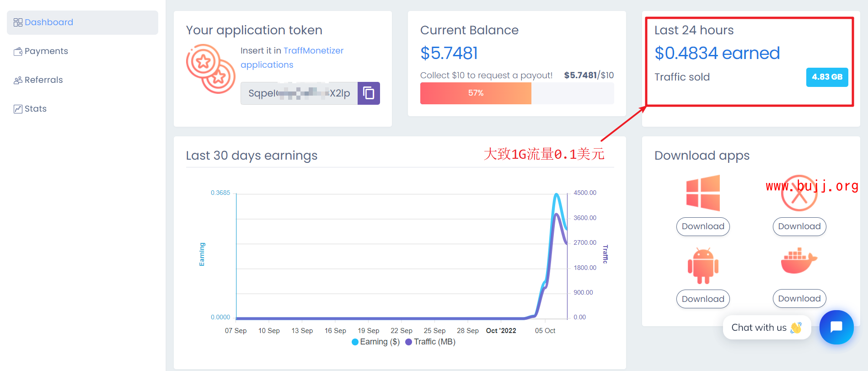
Task: Click the Payments wallet icon
Action: tap(18, 51)
